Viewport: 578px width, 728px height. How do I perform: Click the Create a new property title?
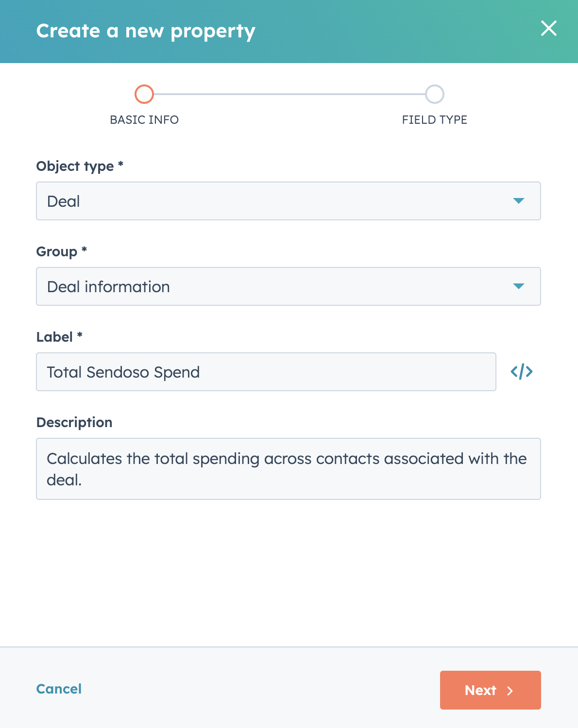click(x=146, y=31)
